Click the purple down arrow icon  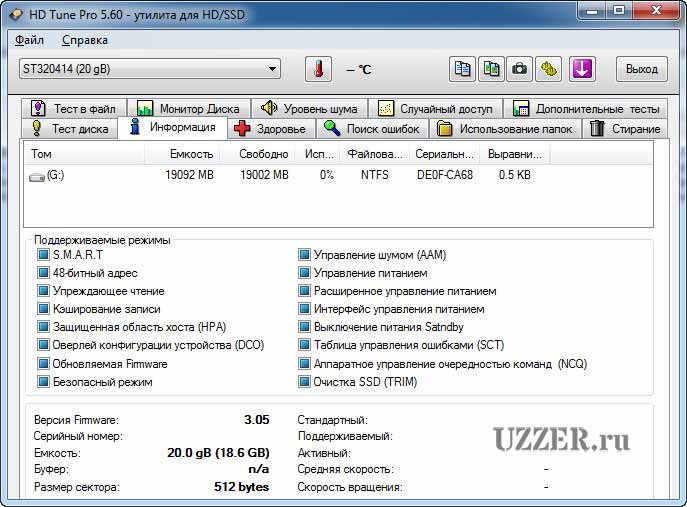point(582,69)
